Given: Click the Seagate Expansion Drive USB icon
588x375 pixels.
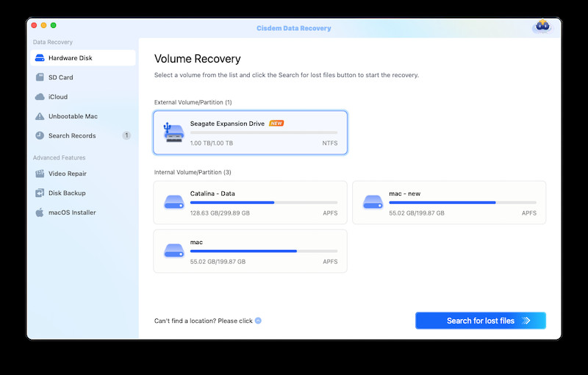Looking at the screenshot, I should click(173, 132).
